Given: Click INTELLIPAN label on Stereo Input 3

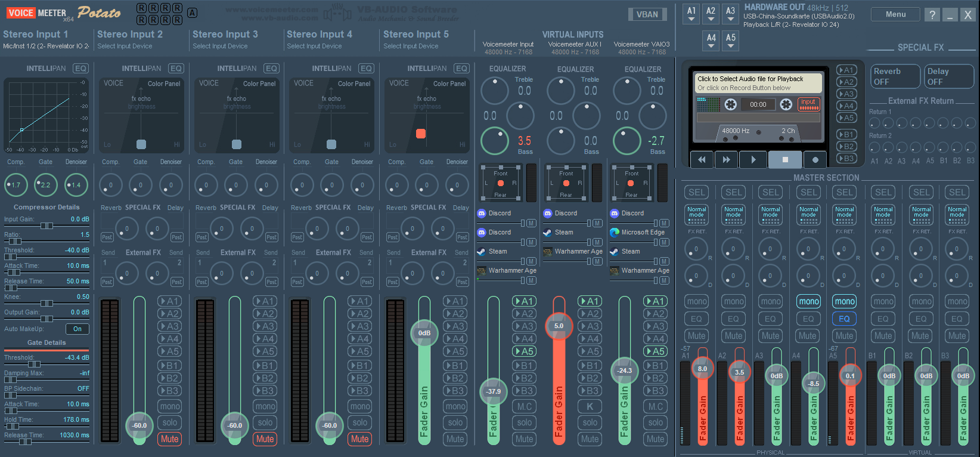Looking at the screenshot, I should 237,69.
